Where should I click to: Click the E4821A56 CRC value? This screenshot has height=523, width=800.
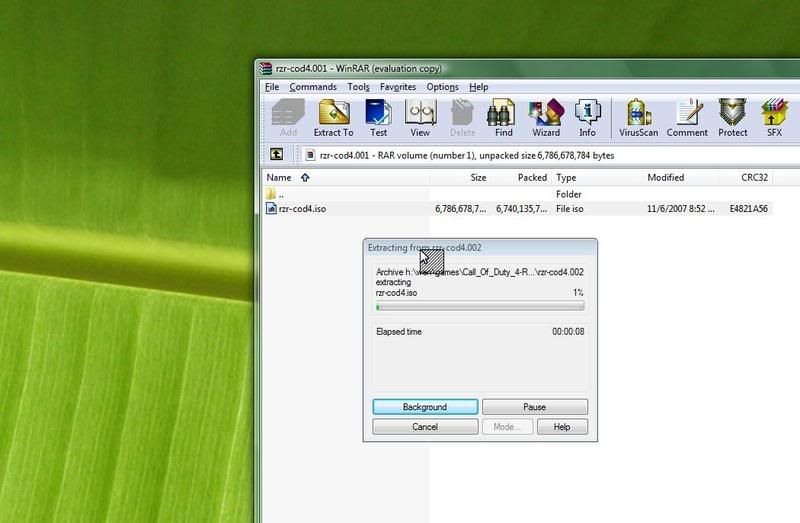(x=748, y=209)
